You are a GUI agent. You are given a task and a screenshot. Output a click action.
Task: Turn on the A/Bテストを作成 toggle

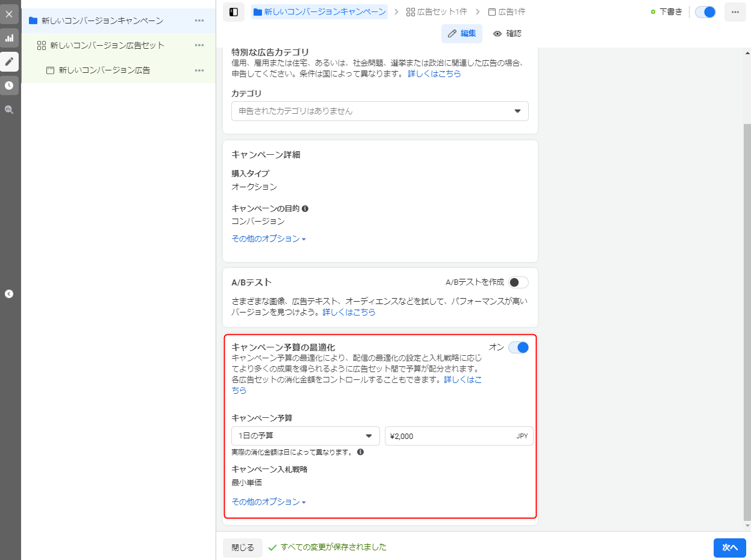click(518, 282)
